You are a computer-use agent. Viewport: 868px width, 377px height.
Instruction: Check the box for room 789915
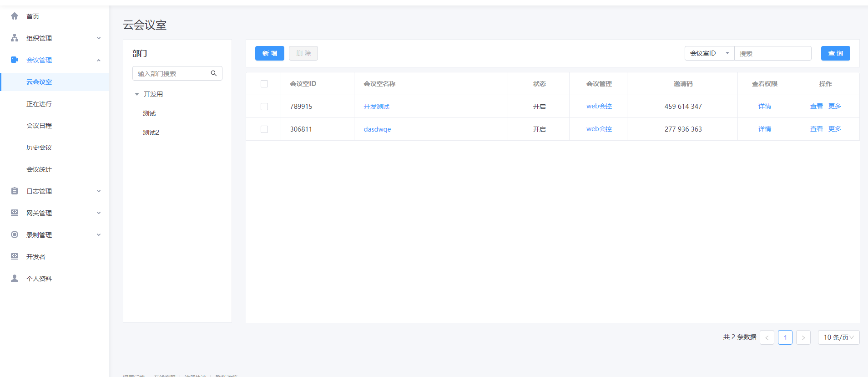(x=264, y=107)
